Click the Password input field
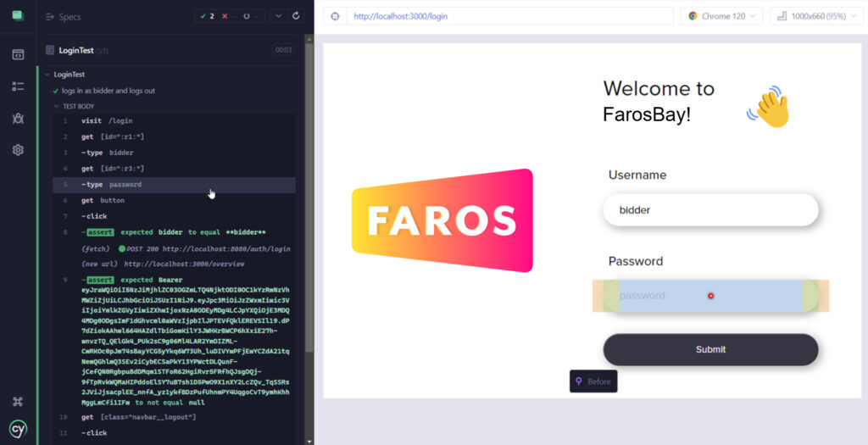 pos(711,296)
